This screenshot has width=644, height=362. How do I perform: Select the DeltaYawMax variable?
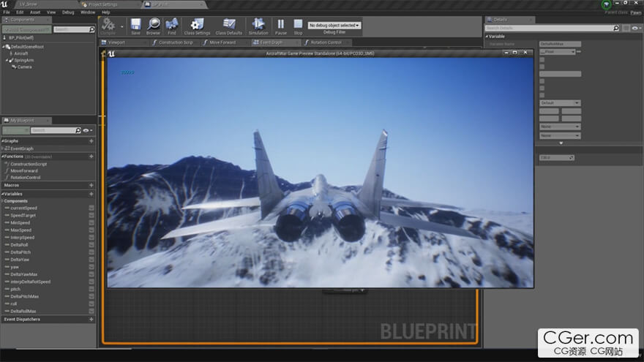pos(24,274)
